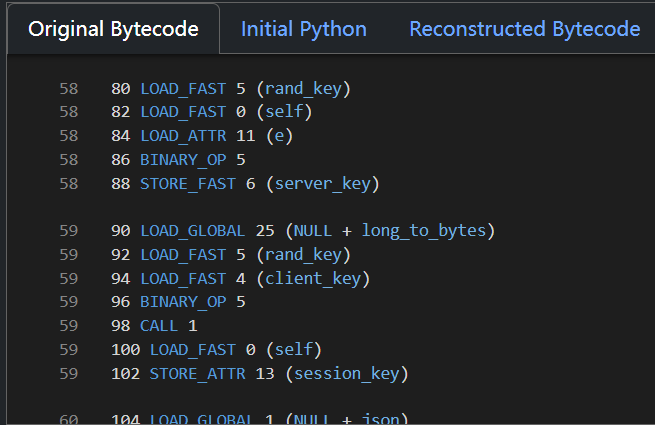This screenshot has width=655, height=425.
Task: Select the Reconstructed Bytecode tab
Action: (524, 29)
